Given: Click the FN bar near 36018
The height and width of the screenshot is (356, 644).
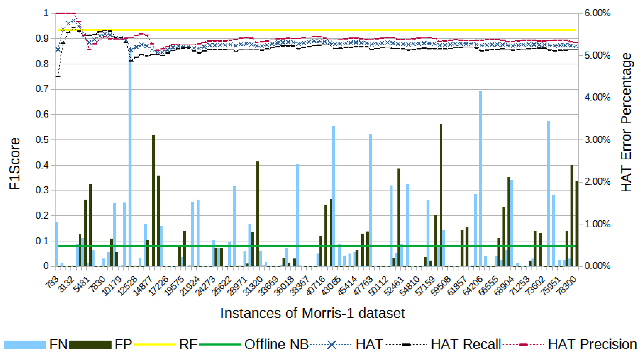Looking at the screenshot, I should point(297,215).
